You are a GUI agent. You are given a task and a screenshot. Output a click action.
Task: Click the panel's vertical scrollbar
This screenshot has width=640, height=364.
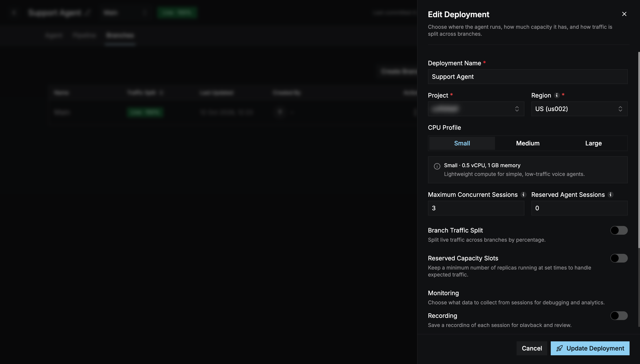point(639,150)
